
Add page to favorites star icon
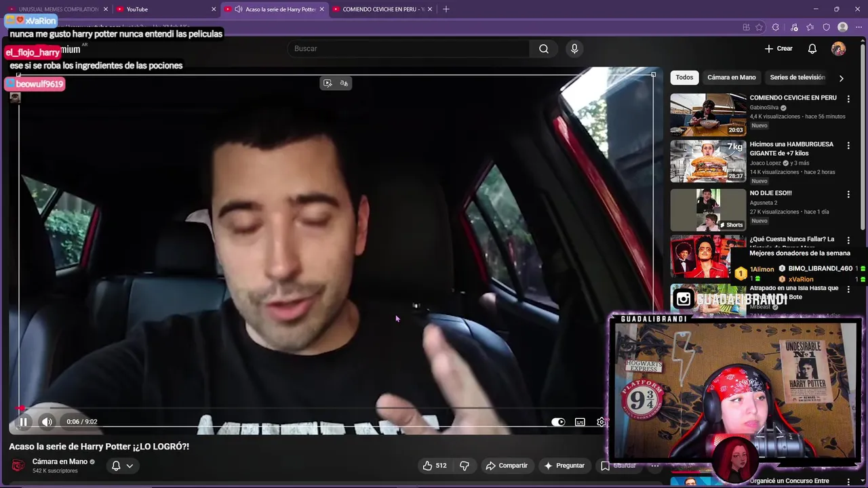(759, 27)
